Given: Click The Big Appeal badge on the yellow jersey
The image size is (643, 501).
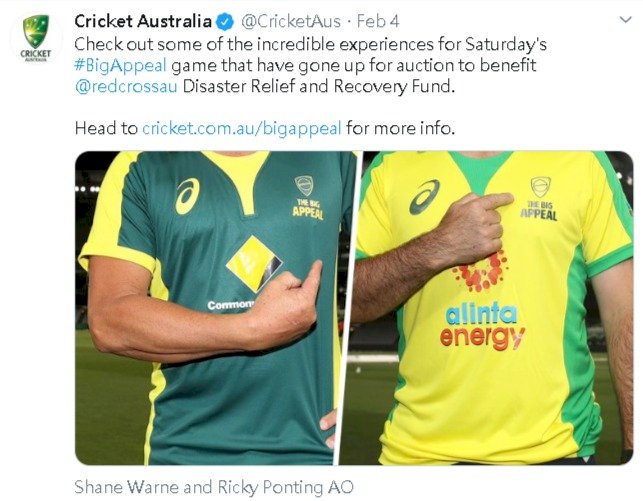Looking at the screenshot, I should click(x=540, y=199).
